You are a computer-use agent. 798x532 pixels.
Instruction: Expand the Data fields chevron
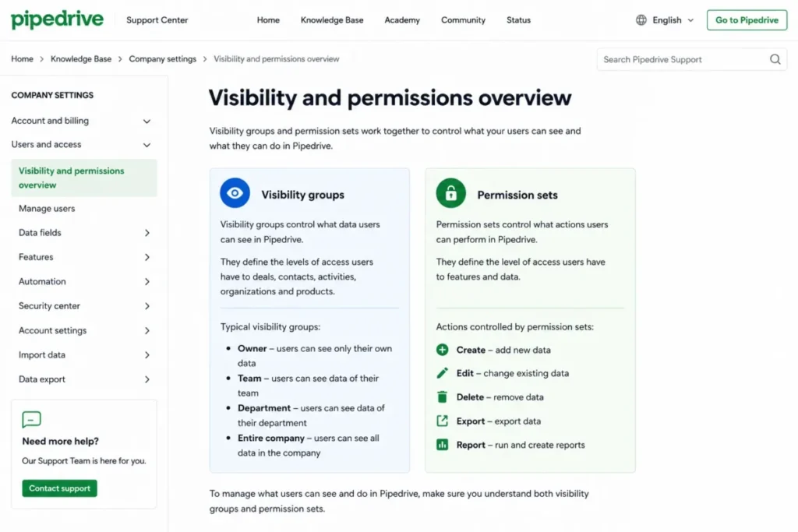point(147,233)
